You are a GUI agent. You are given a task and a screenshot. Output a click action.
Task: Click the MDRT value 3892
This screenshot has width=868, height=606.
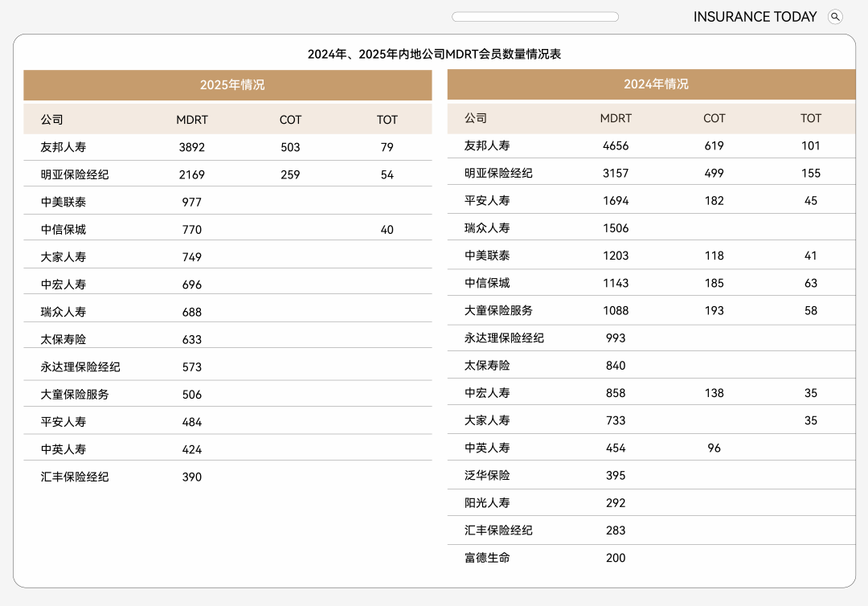click(192, 147)
